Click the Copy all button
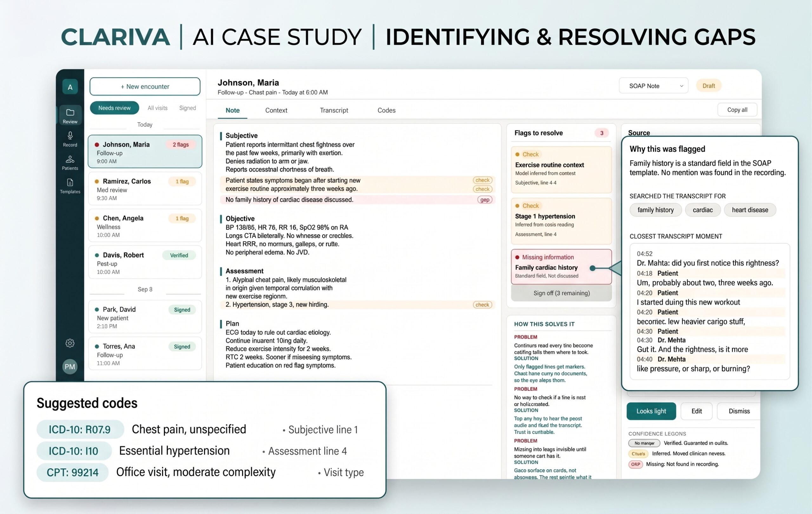Viewport: 812px width, 514px height. tap(737, 110)
